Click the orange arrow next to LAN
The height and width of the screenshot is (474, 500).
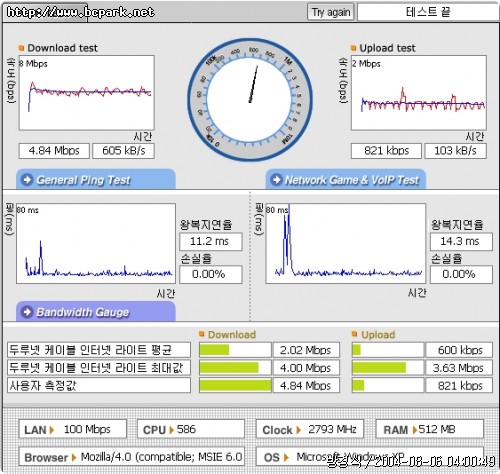coord(52,430)
